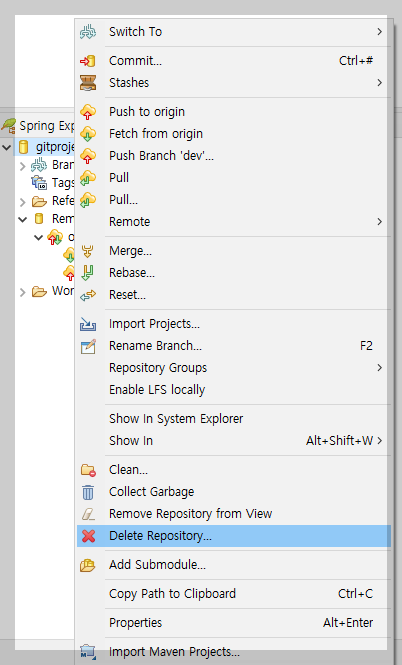Screen dimensions: 402x665
Task: Select Import Maven Projects...
Action: coord(233,651)
